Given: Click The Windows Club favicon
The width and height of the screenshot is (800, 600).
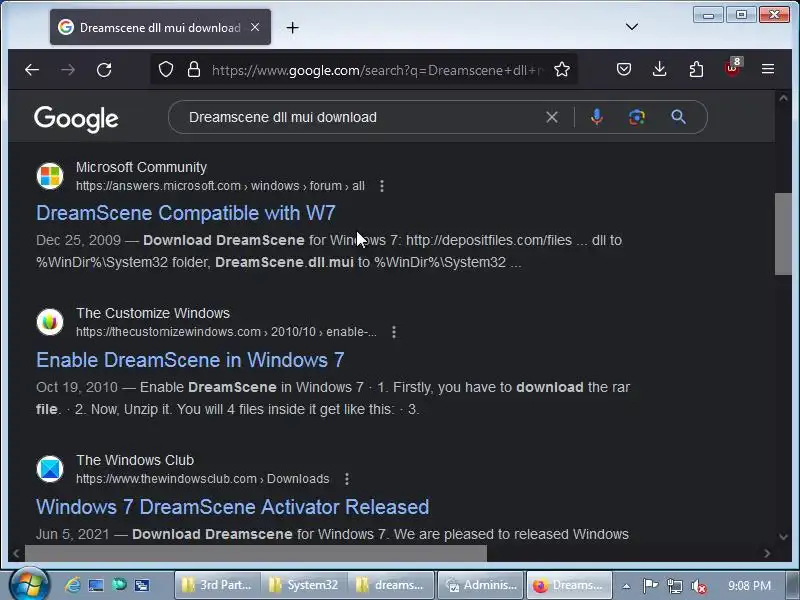Looking at the screenshot, I should tap(50, 469).
